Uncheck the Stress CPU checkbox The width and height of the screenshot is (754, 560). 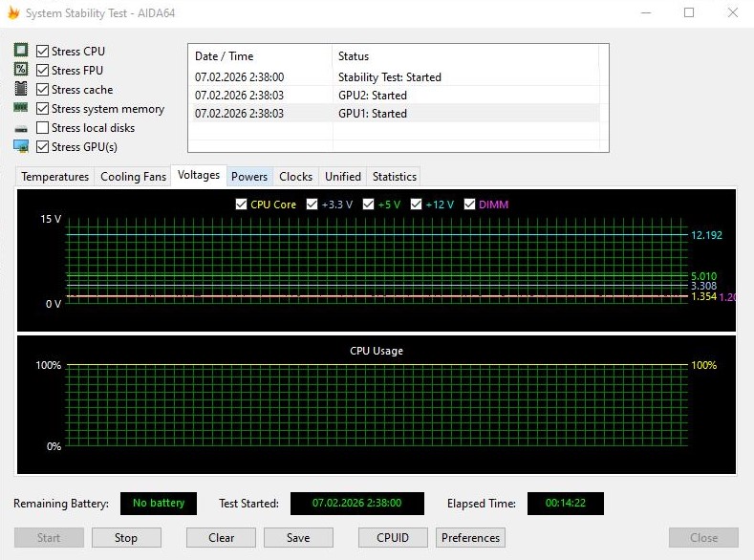42,51
